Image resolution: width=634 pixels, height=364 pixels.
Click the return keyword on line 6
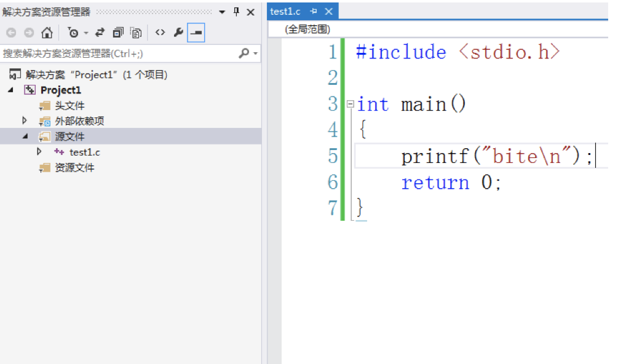pyautogui.click(x=435, y=183)
